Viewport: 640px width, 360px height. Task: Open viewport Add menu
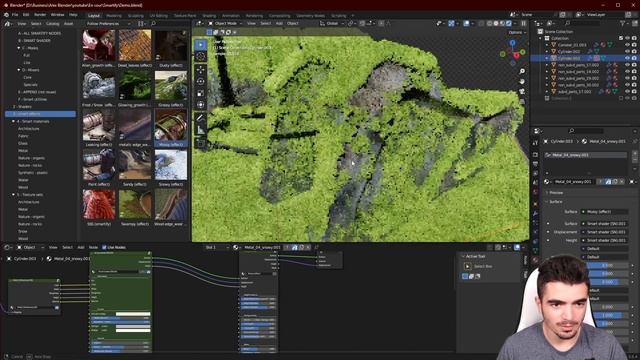click(x=279, y=24)
